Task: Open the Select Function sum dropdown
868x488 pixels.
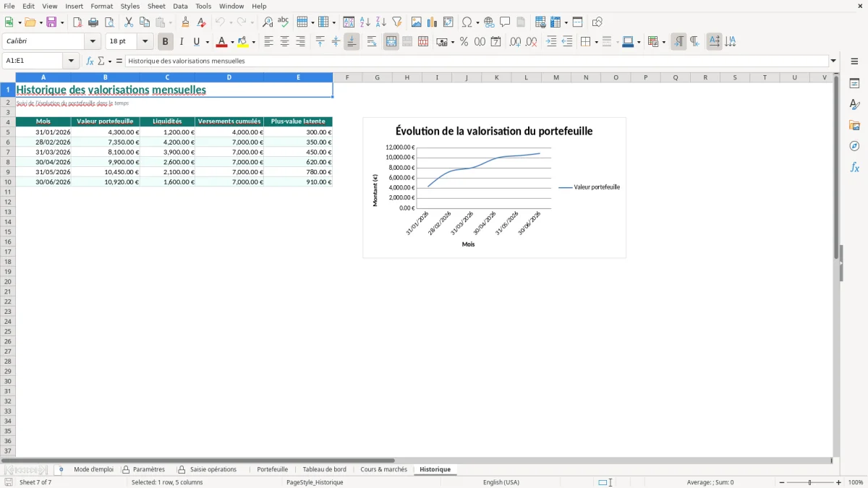Action: coord(109,61)
